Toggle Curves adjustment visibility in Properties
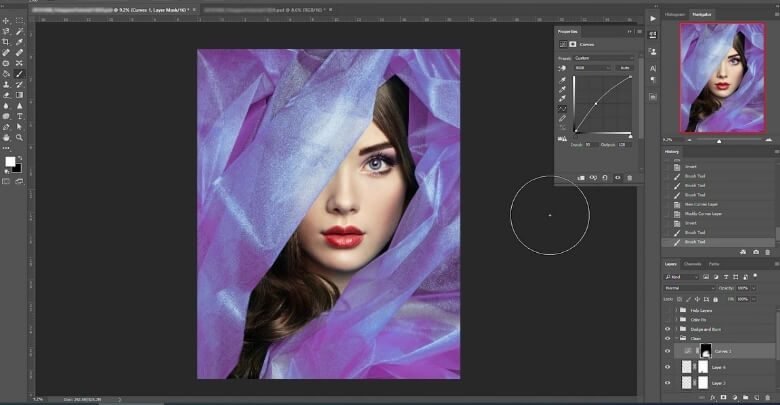The width and height of the screenshot is (780, 405). click(x=617, y=178)
